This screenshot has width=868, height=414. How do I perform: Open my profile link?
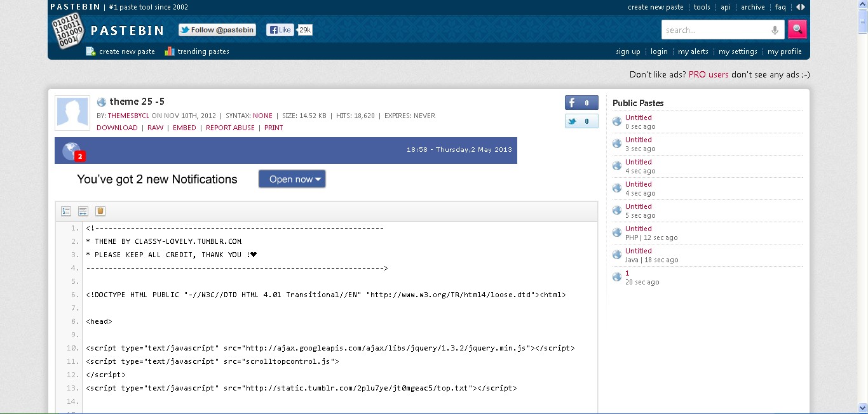785,51
